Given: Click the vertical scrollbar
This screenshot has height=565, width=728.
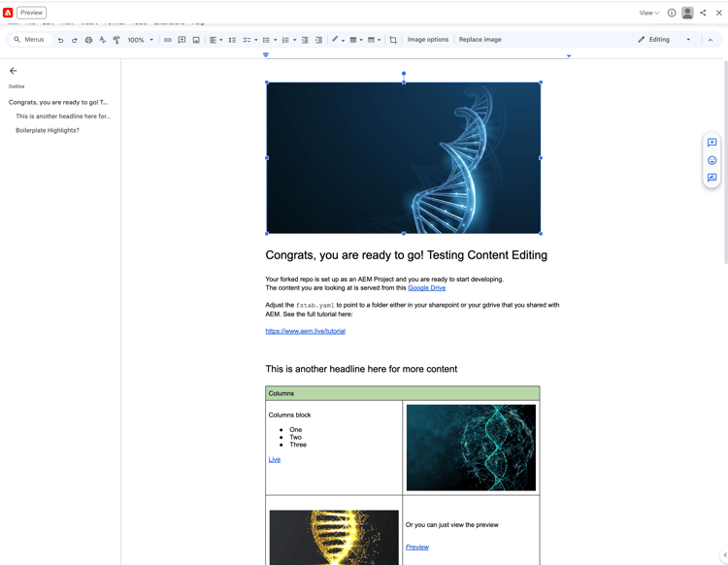Looking at the screenshot, I should tap(725, 162).
